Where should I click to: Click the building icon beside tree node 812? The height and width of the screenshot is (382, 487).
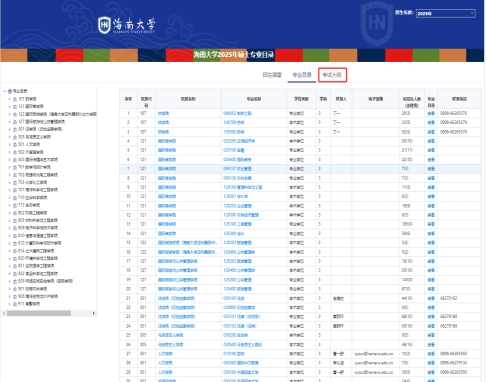[x=15, y=243]
